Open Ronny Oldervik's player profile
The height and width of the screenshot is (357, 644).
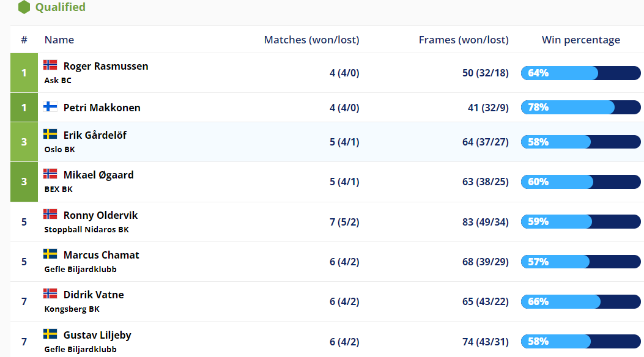coord(101,215)
